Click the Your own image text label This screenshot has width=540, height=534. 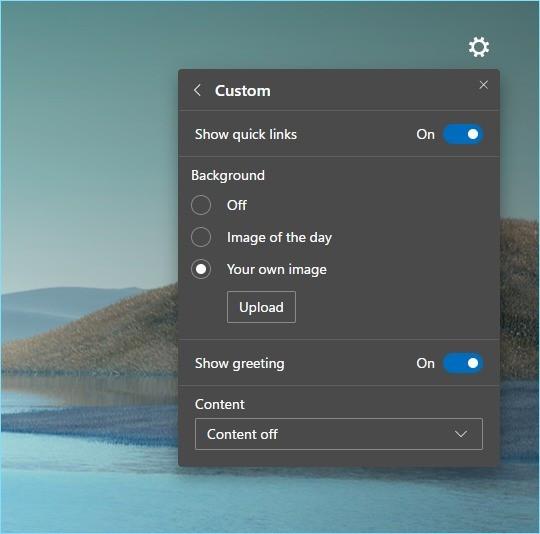tap(277, 270)
